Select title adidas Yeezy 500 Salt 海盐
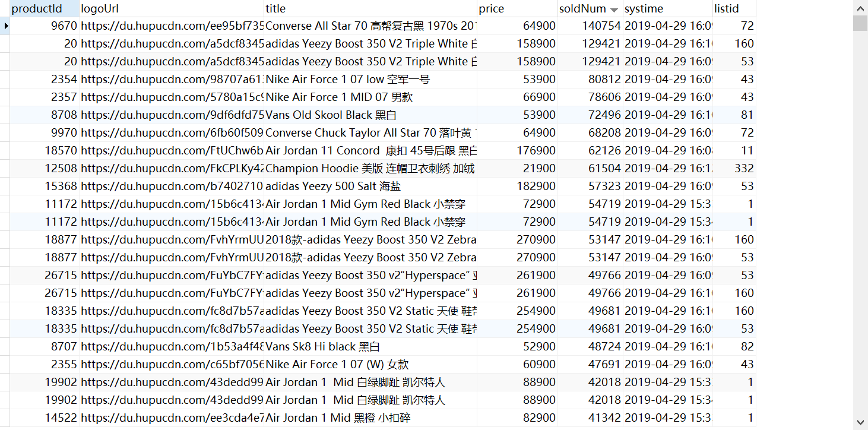 (370, 186)
